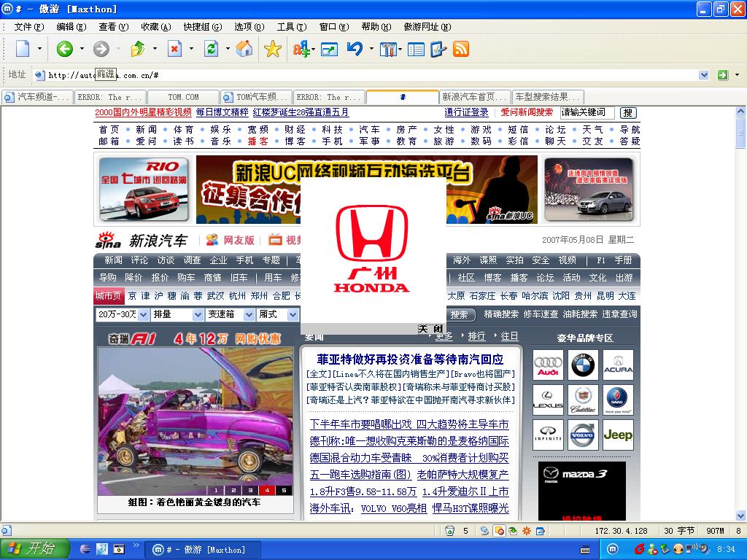Screen dimensions: 747x560
Task: Open the Windows 开始 Start button
Action: [x=34, y=549]
